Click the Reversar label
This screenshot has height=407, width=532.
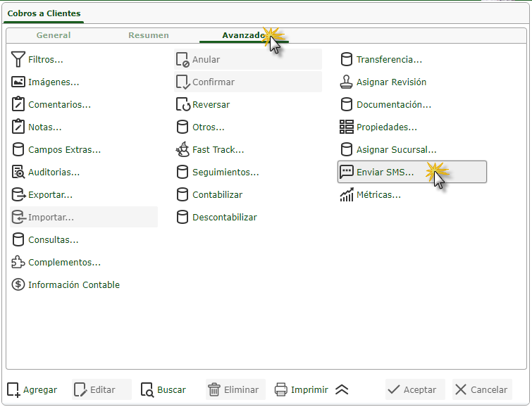(211, 104)
